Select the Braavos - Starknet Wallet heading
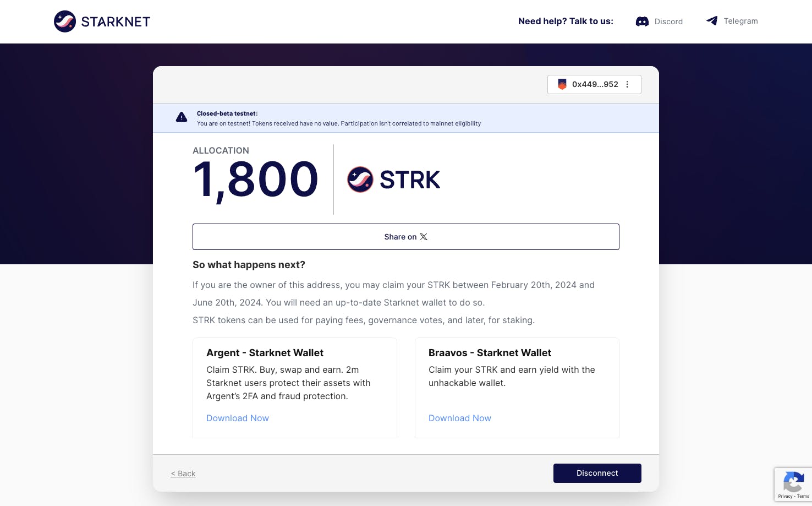 (490, 353)
